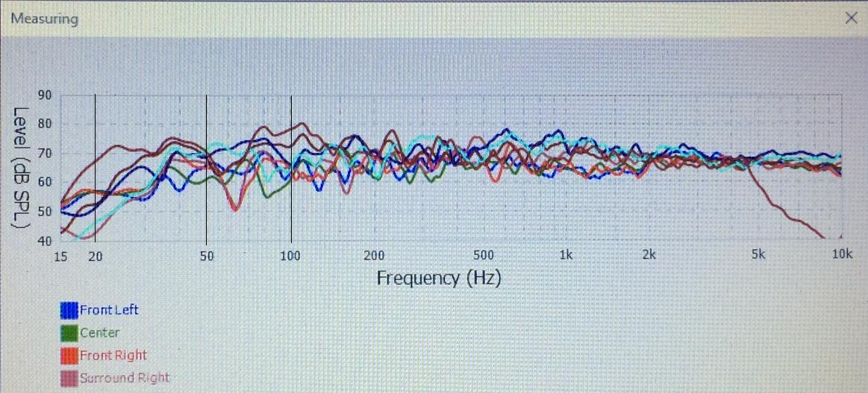Click the 500 Hz frequency axis tick

(x=484, y=255)
